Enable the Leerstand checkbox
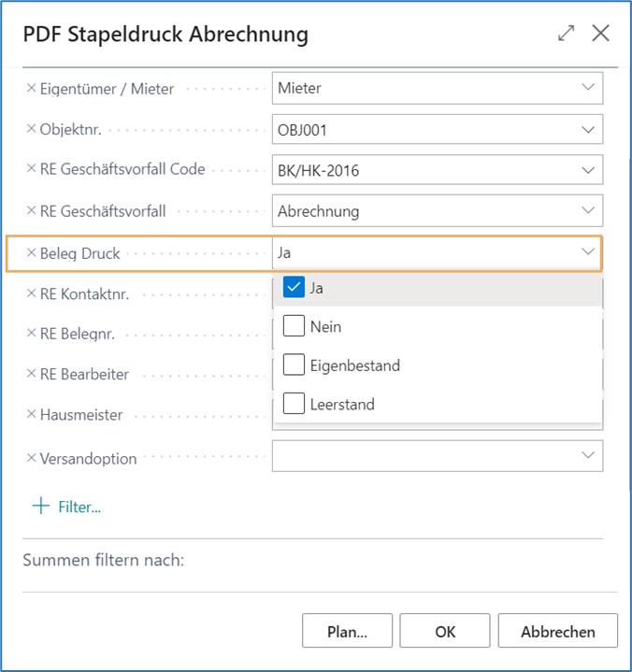 [294, 405]
